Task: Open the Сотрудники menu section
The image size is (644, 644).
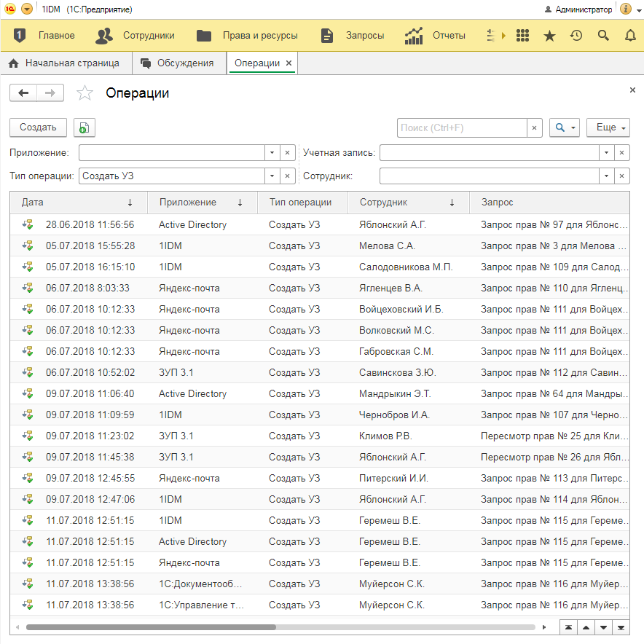Action: tap(136, 35)
